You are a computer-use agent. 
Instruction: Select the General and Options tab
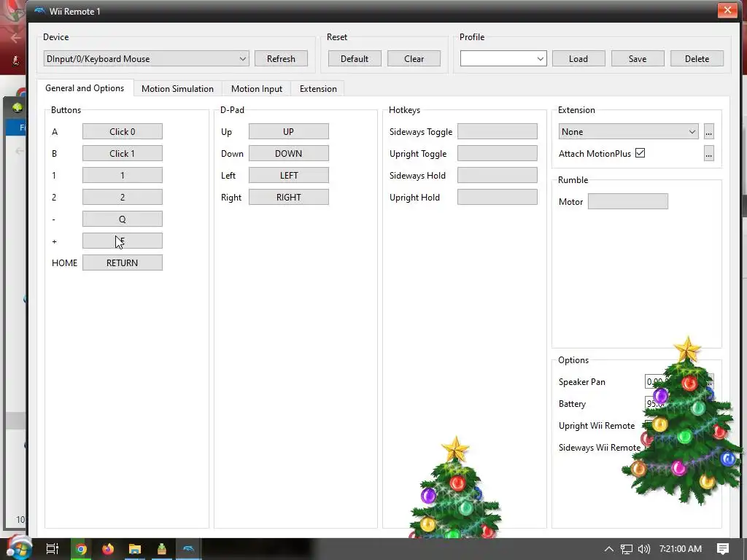click(85, 88)
